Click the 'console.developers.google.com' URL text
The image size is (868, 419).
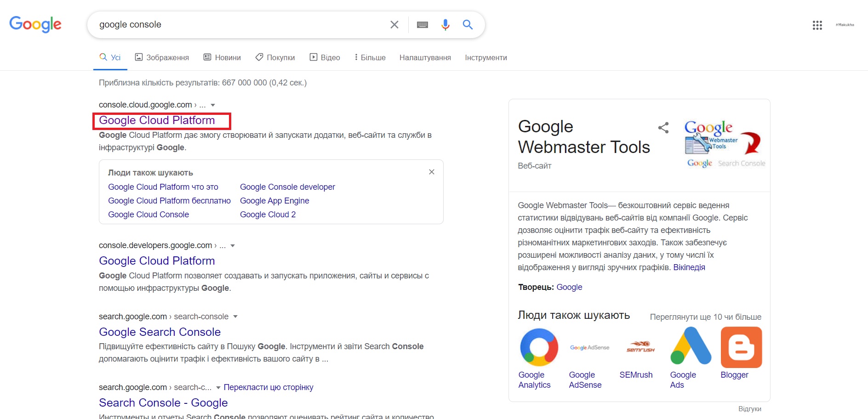pos(155,245)
